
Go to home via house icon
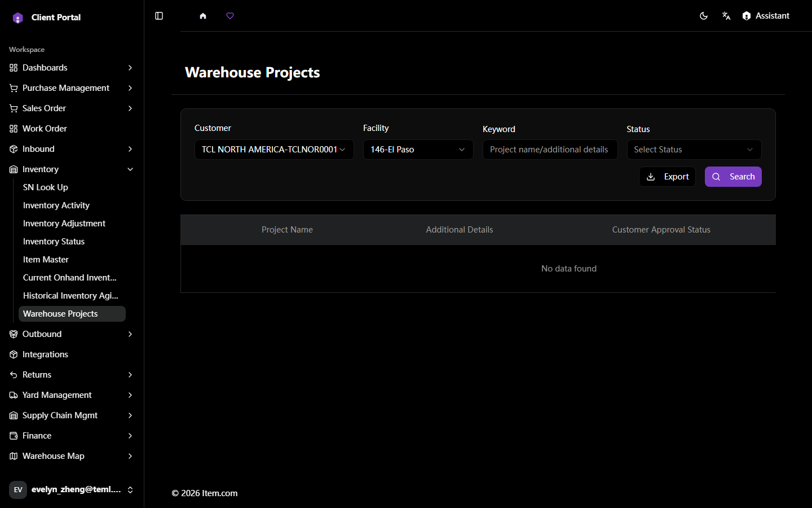(203, 16)
